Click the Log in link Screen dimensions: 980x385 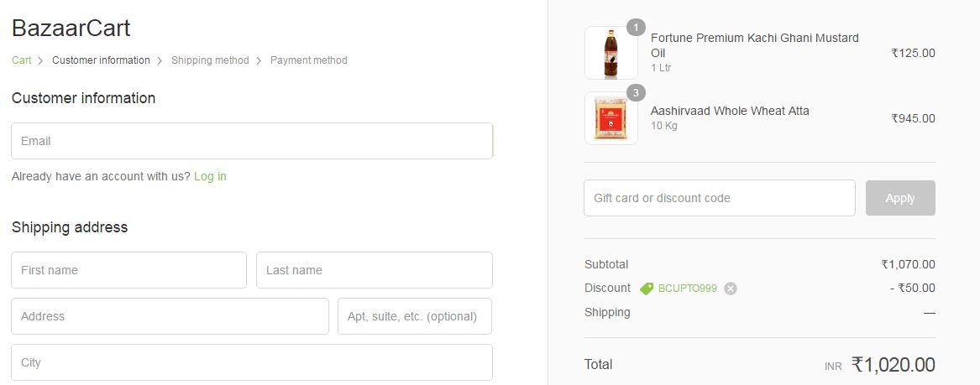210,176
